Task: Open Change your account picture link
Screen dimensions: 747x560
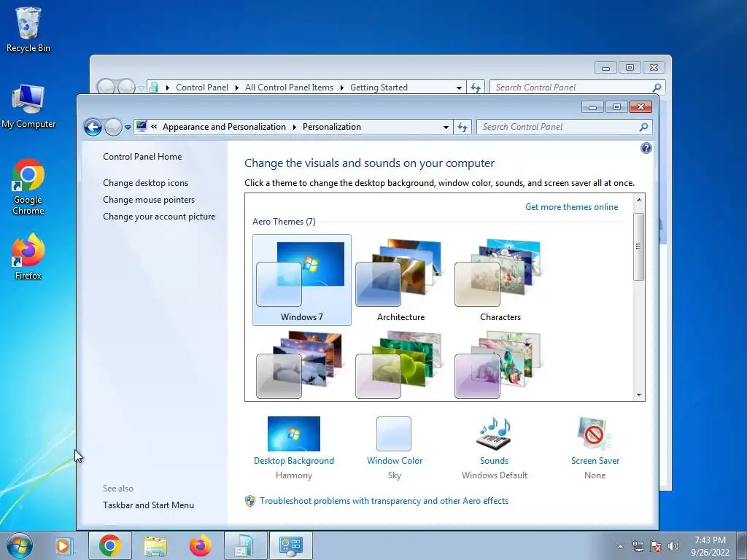Action: click(159, 216)
